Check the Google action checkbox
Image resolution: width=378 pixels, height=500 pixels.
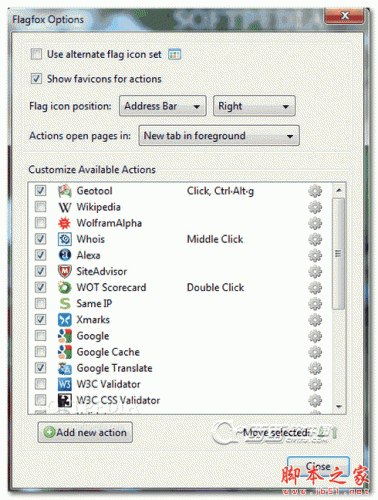pyautogui.click(x=41, y=335)
